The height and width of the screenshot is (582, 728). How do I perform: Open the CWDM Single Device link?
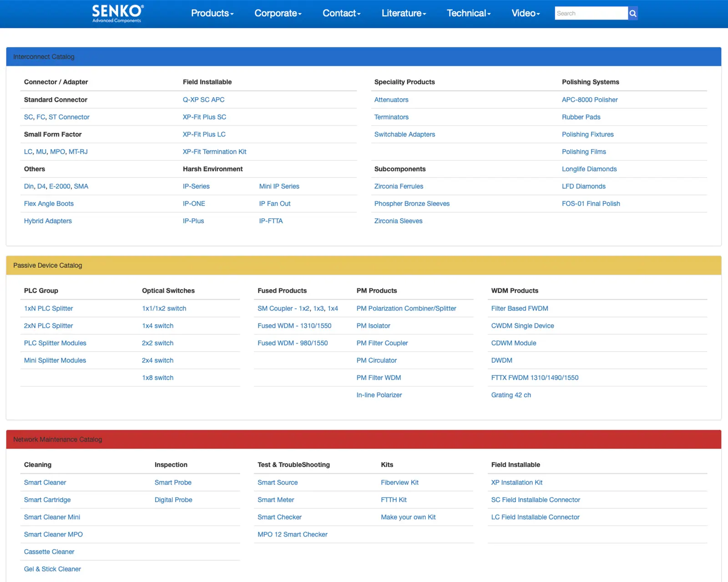522,326
